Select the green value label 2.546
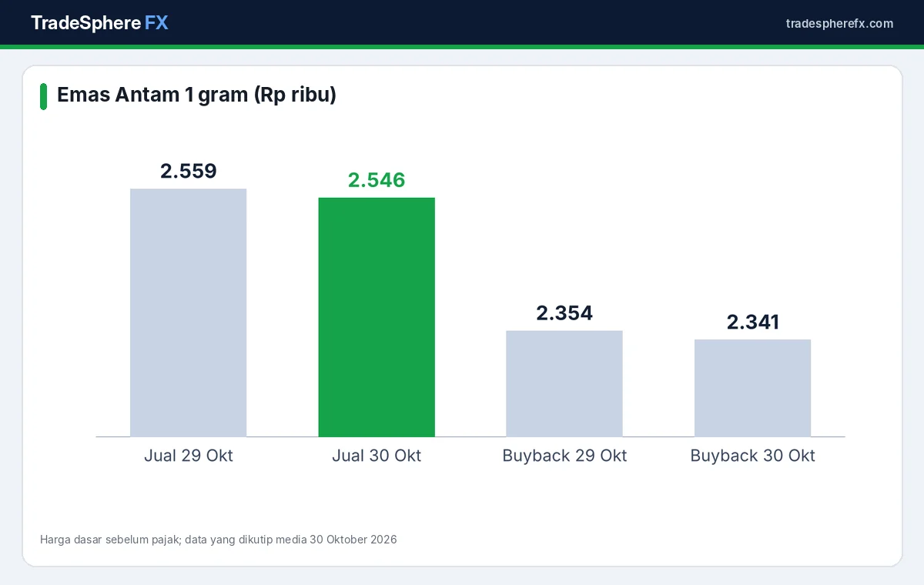This screenshot has width=924, height=585. pos(377,180)
